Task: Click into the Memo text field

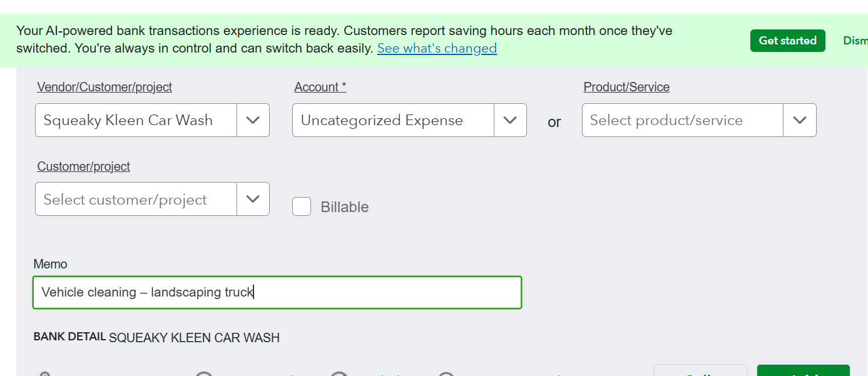Action: click(x=375, y=292)
